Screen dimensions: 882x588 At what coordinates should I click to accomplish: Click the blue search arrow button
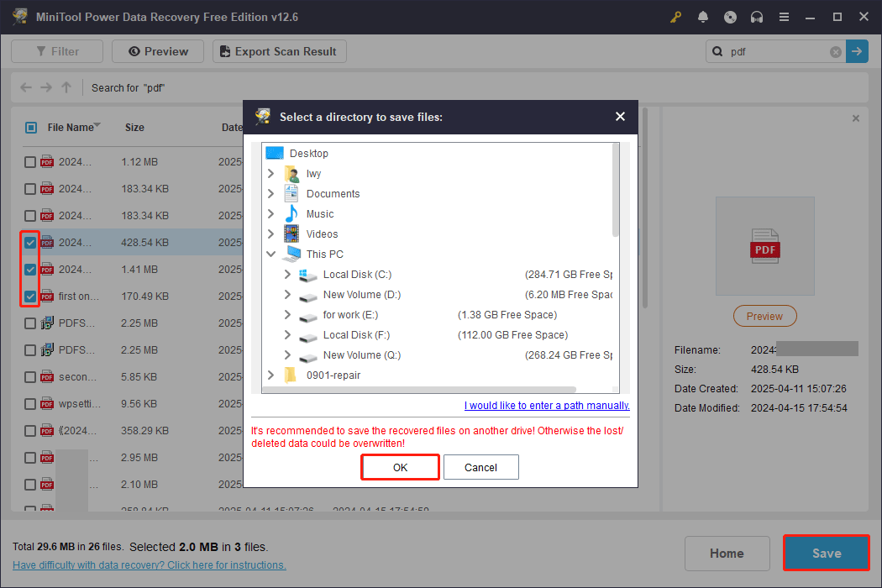coord(857,51)
